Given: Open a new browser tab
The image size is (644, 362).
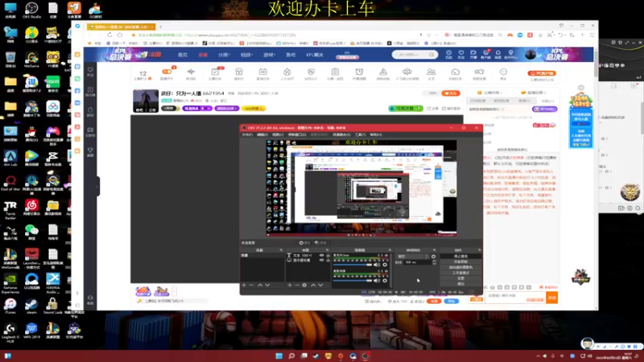Looking at the screenshot, I should click(160, 27).
